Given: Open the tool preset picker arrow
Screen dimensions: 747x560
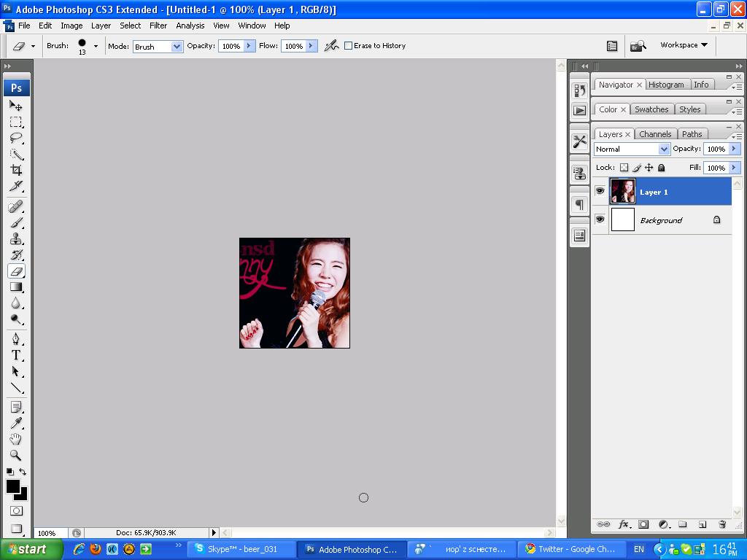Looking at the screenshot, I should pos(33,46).
